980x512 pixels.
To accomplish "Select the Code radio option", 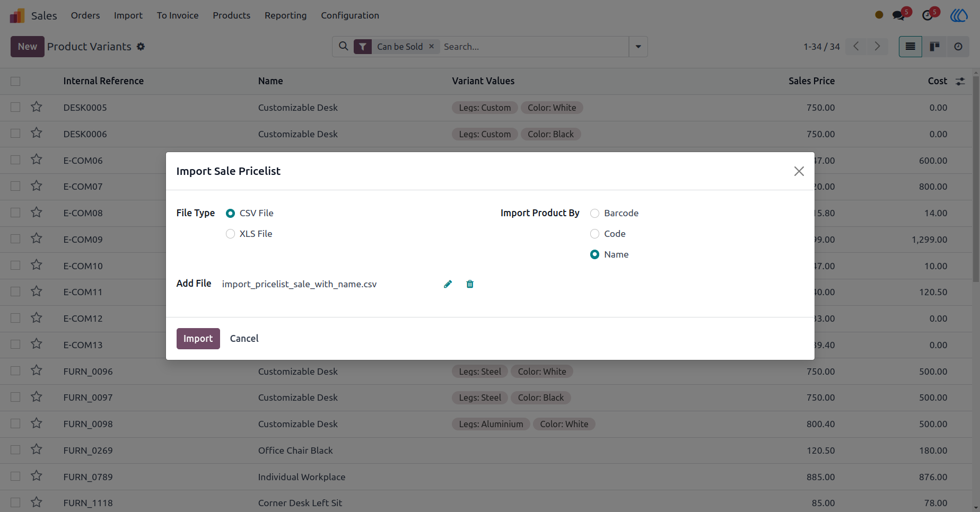I will point(594,234).
